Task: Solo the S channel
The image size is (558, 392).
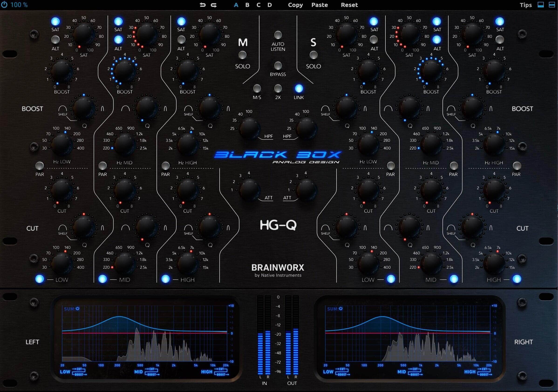Action: pos(313,55)
